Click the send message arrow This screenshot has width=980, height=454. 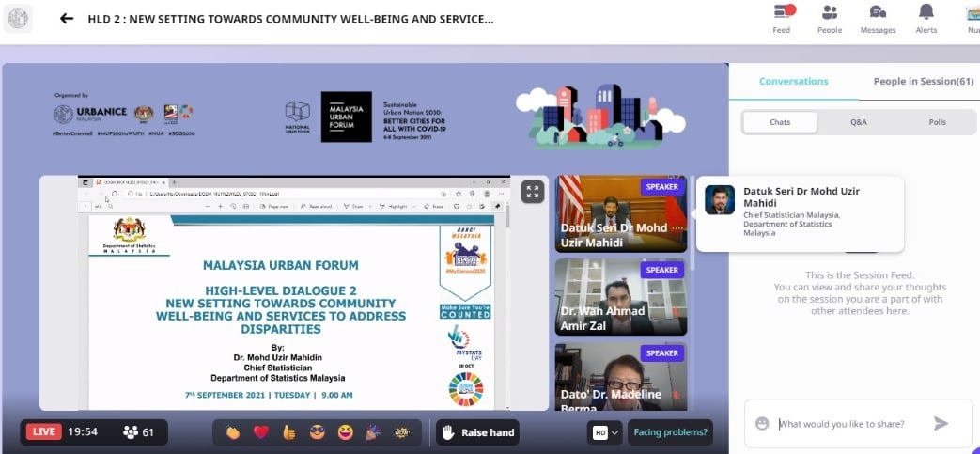[941, 424]
